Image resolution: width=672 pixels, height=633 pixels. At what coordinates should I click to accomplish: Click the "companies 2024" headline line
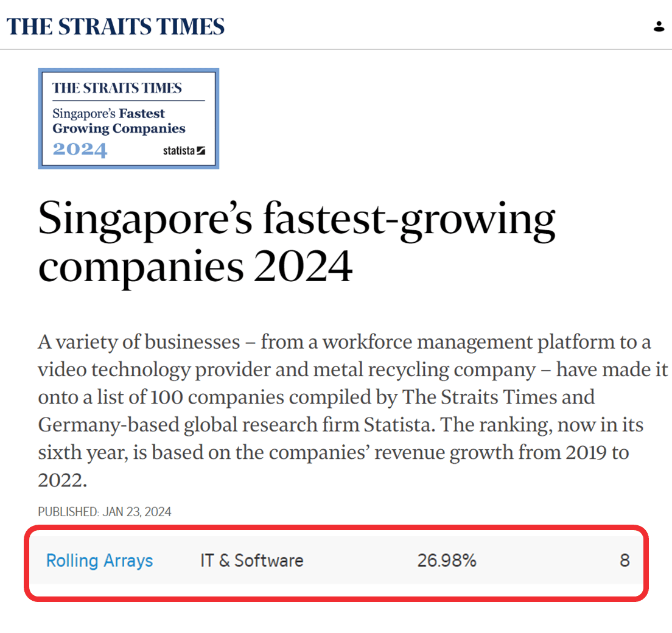[195, 267]
